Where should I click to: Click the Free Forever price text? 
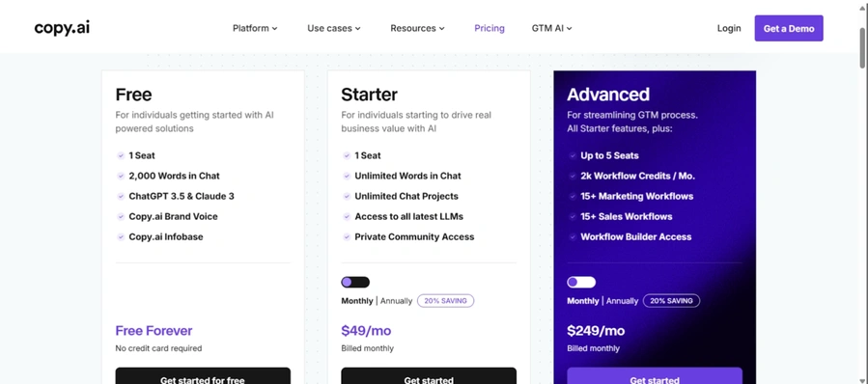tap(154, 331)
